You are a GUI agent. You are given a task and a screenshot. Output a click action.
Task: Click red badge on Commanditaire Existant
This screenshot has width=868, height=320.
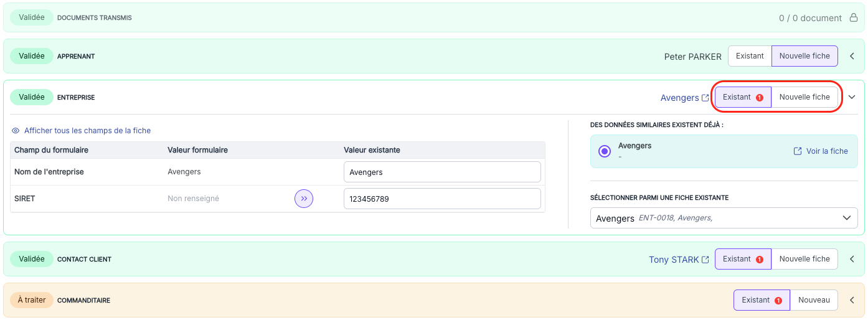click(778, 300)
